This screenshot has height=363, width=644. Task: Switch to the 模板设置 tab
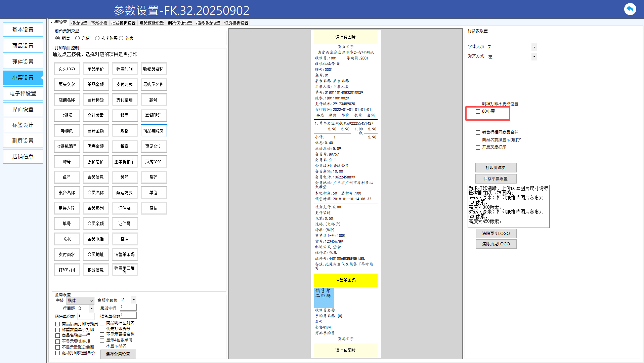79,23
